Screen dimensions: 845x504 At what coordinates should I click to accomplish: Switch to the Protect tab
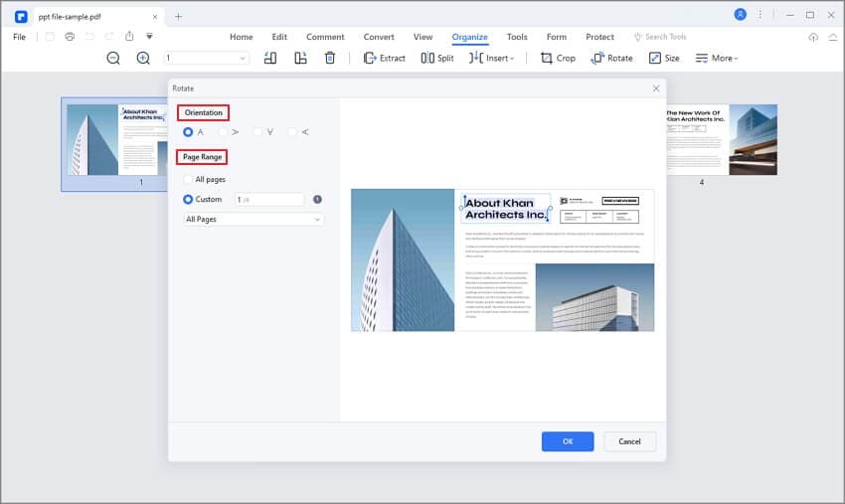(x=599, y=37)
